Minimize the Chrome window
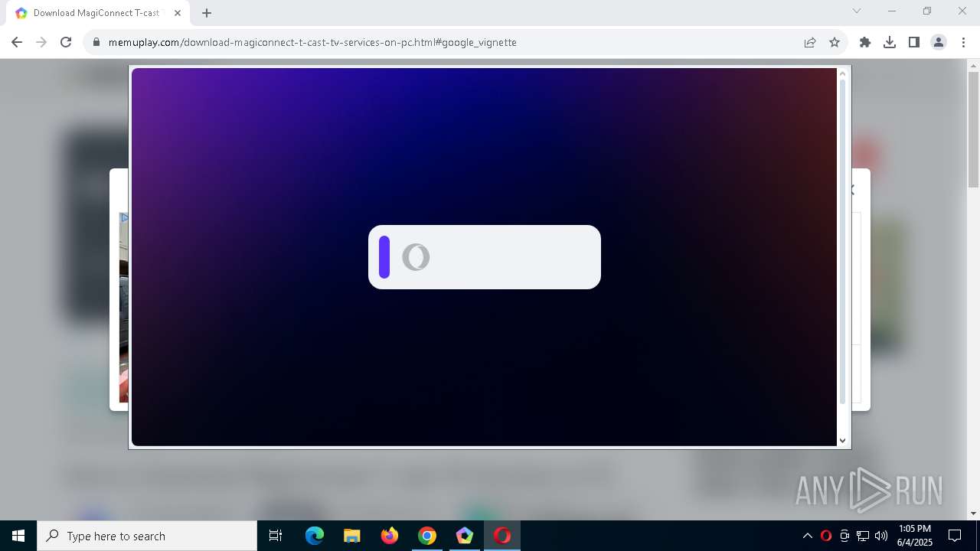 click(892, 11)
